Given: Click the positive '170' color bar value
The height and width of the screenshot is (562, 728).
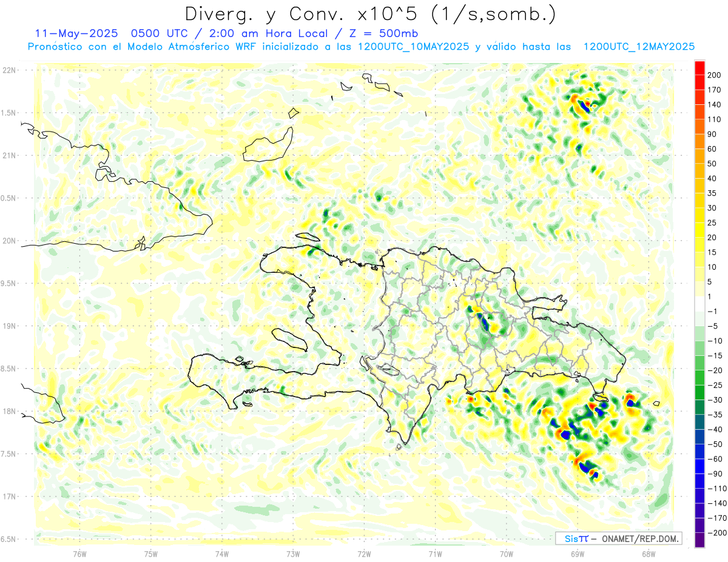Looking at the screenshot, I should [x=714, y=90].
